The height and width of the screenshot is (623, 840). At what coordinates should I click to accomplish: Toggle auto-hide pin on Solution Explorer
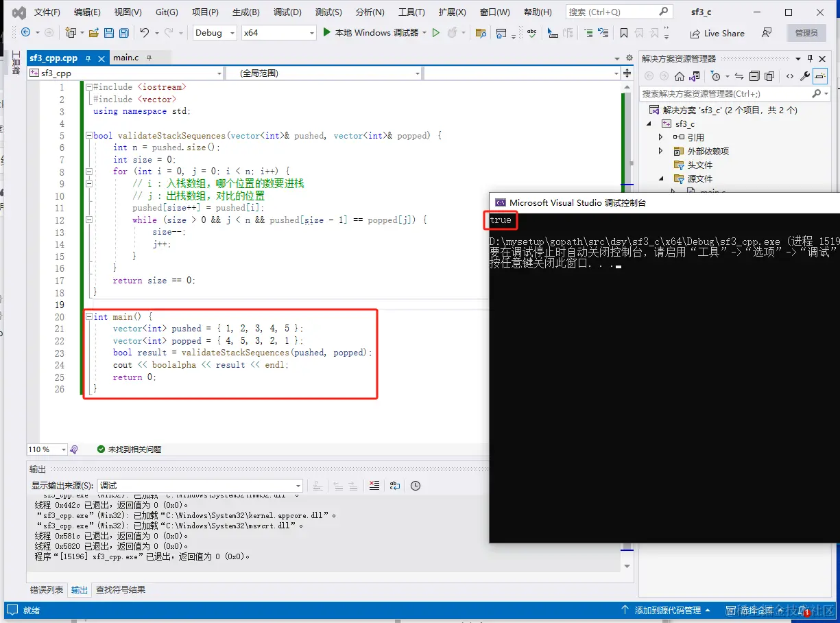[810, 58]
